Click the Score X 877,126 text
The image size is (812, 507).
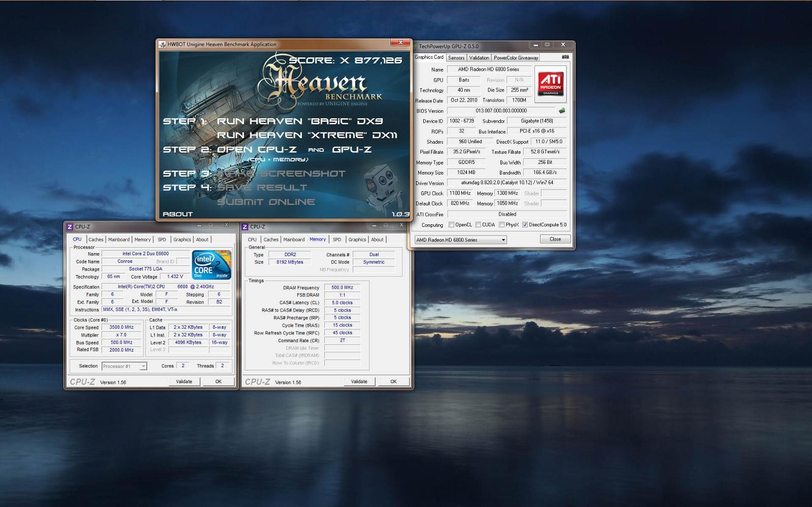(x=346, y=60)
